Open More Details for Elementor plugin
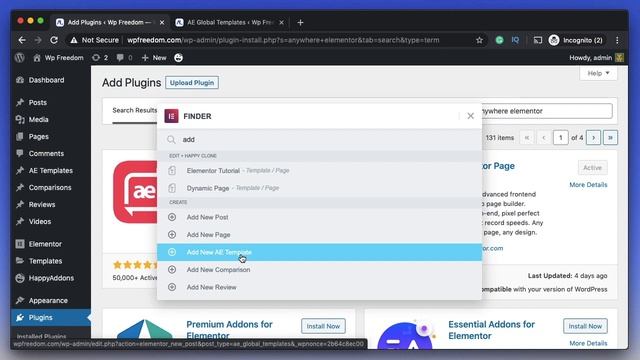 coord(588,185)
